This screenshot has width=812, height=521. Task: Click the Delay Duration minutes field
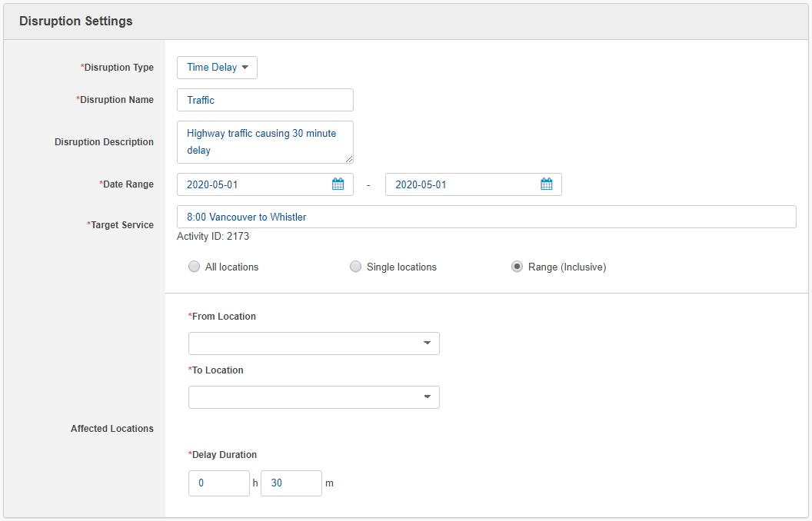pyautogui.click(x=291, y=483)
